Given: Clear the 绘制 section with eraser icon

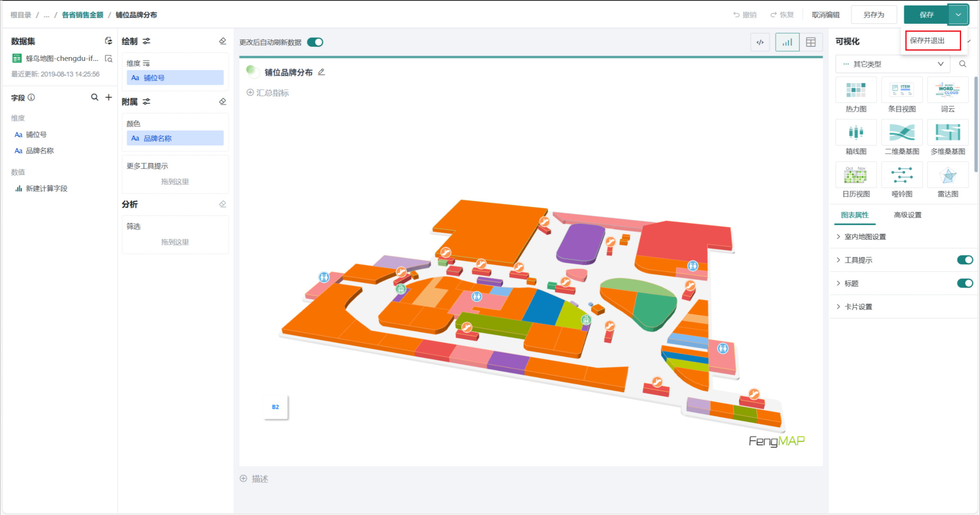Looking at the screenshot, I should point(222,41).
